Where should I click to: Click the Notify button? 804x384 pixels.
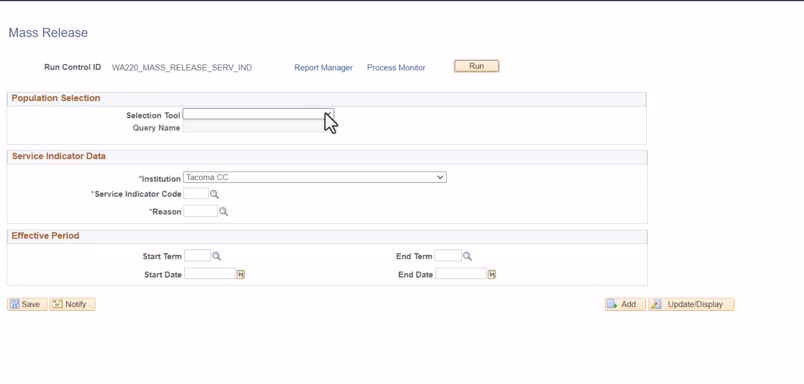(x=73, y=304)
